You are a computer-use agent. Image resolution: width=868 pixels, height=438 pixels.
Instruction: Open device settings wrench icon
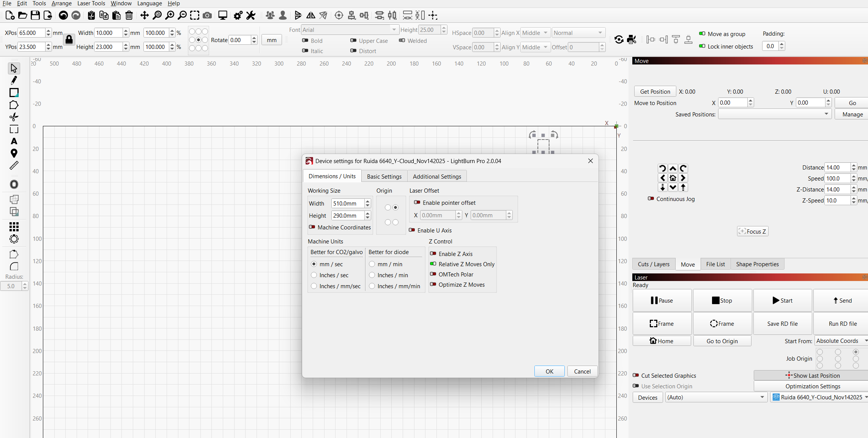coord(251,16)
